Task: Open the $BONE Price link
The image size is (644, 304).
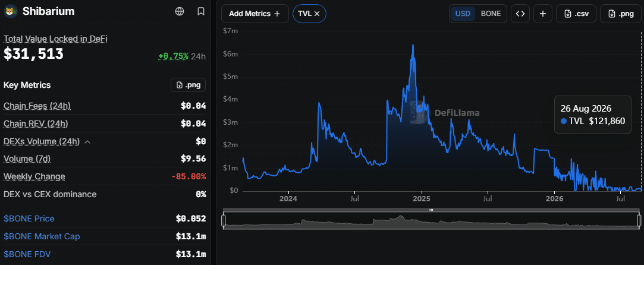Action: (29, 218)
